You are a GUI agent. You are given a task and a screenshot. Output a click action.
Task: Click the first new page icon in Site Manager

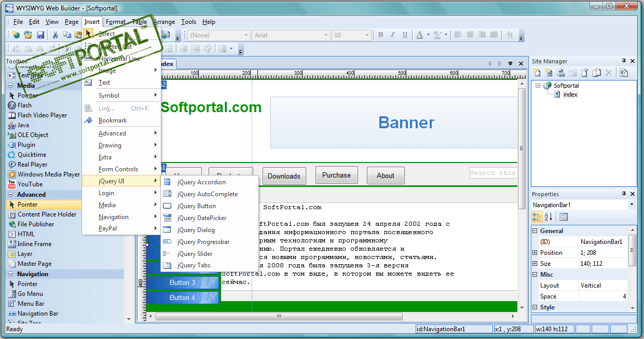[537, 73]
